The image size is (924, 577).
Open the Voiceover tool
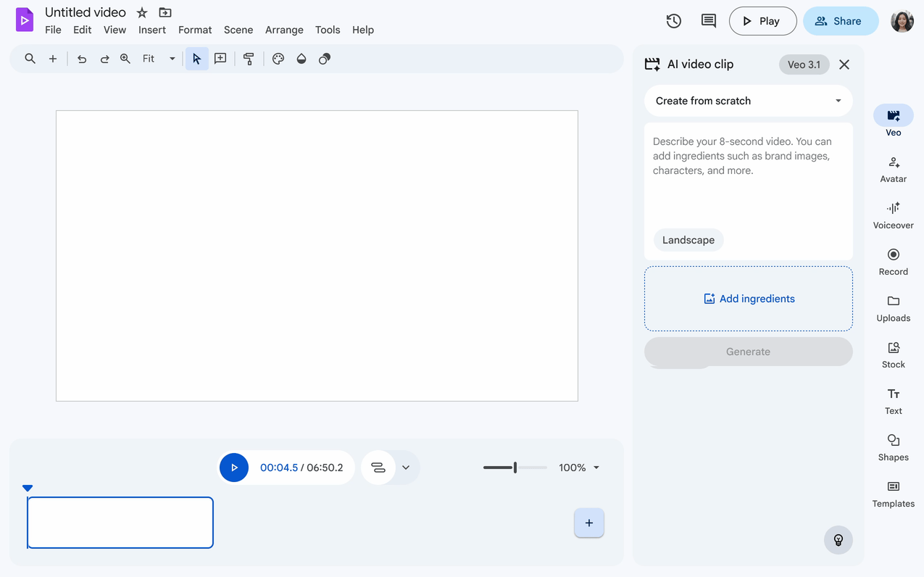[893, 214]
